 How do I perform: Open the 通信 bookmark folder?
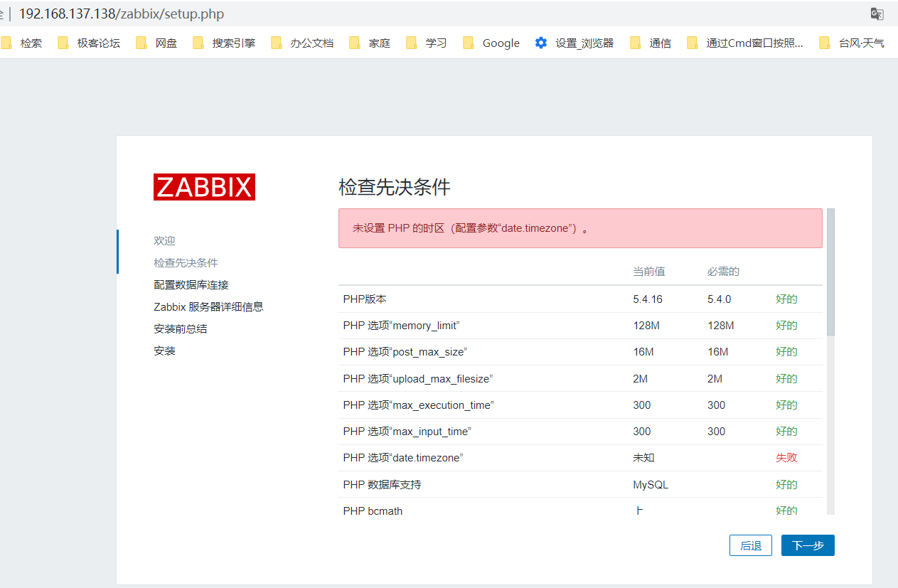click(651, 43)
